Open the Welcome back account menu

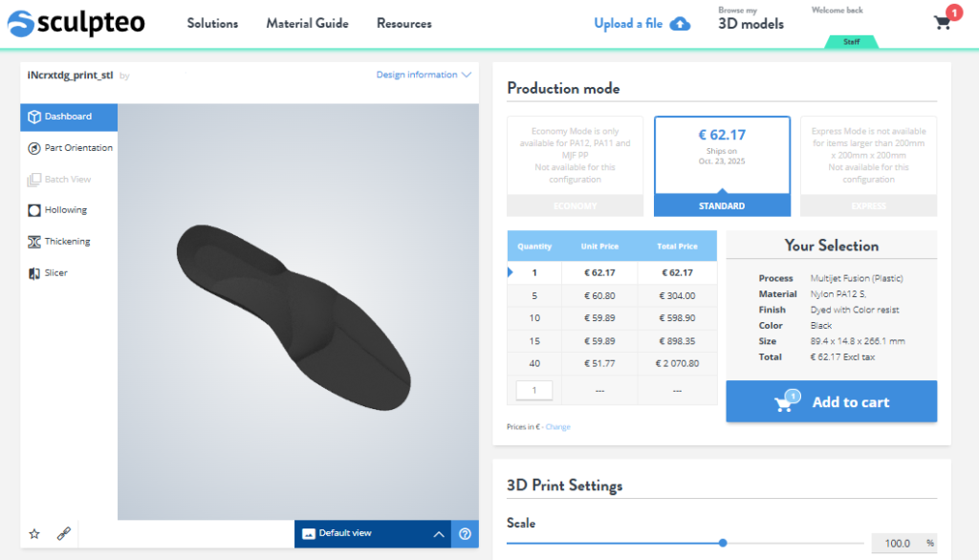[837, 11]
